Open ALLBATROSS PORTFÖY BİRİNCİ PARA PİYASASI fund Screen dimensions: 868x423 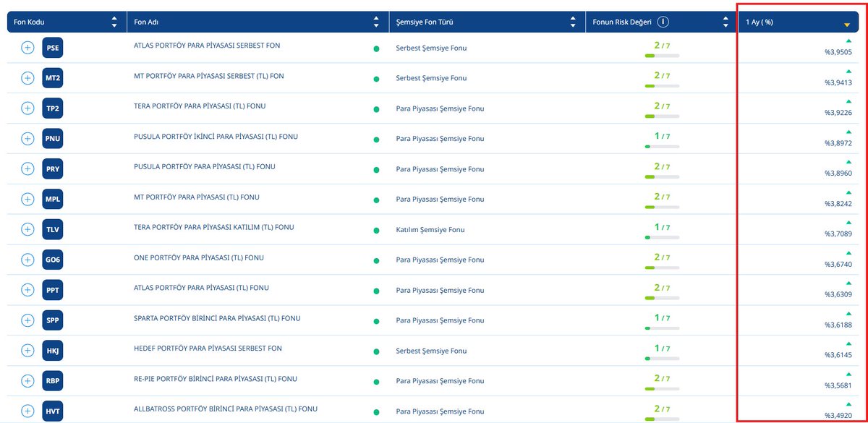226,409
